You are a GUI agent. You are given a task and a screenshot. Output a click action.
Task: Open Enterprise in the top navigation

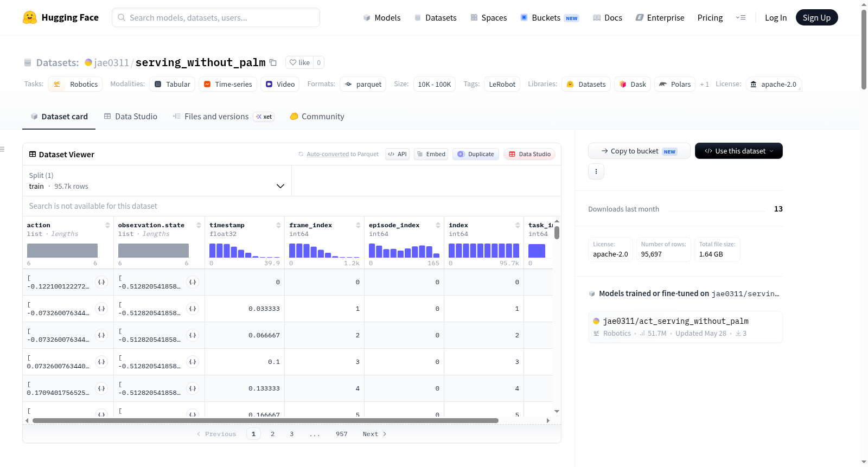click(x=660, y=17)
